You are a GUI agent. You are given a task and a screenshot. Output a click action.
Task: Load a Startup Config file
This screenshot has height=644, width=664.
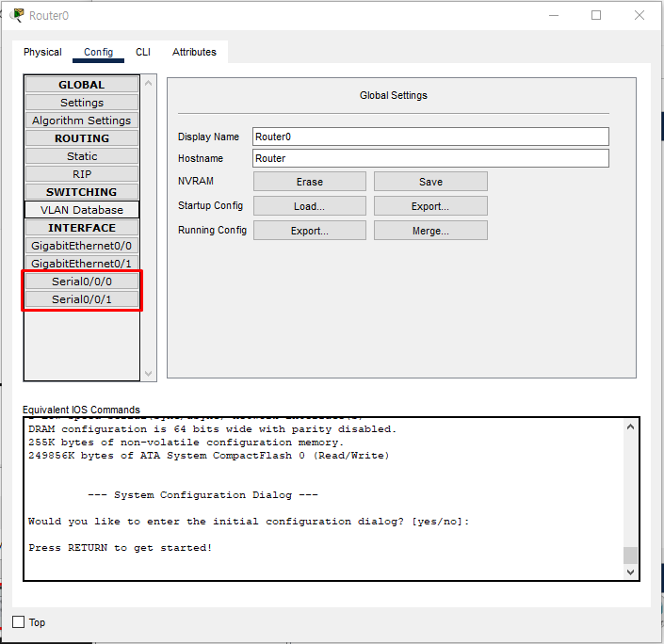(x=310, y=206)
